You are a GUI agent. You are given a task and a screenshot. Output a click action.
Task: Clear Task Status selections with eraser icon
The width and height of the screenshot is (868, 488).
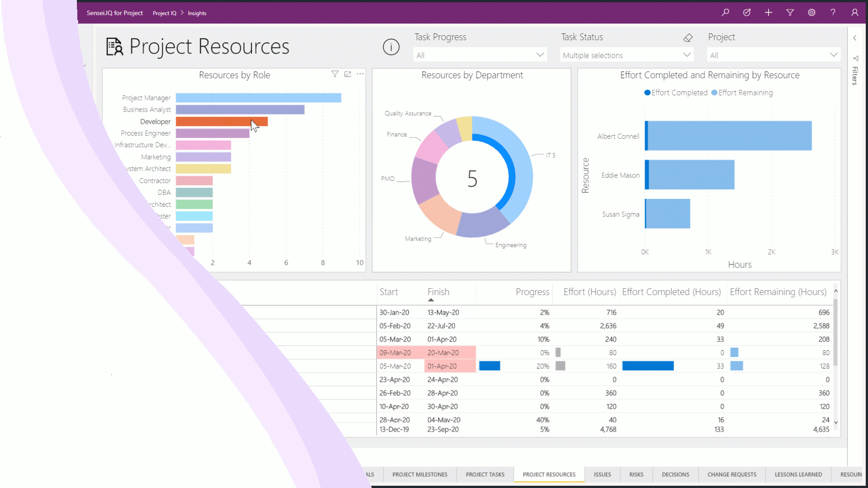point(688,38)
